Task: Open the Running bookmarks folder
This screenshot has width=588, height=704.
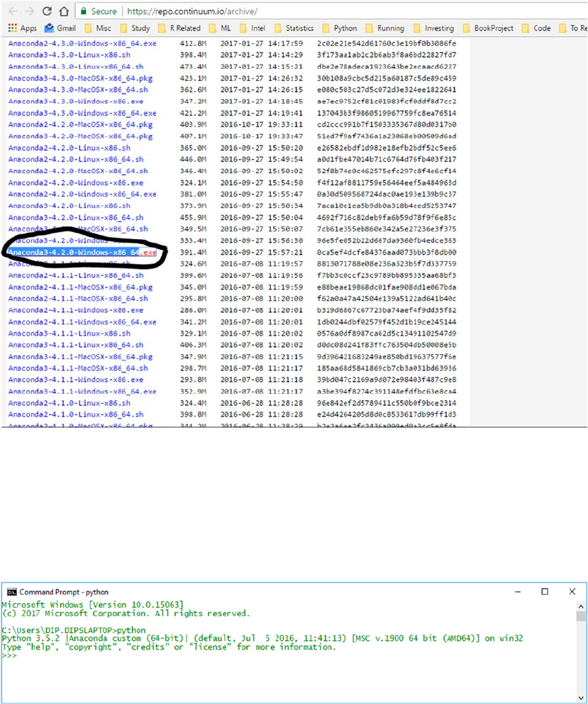Action: coord(385,28)
